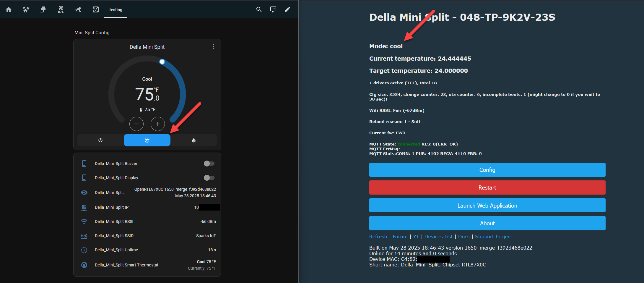The width and height of the screenshot is (644, 283).
Task: Open Della_Mini_Split Uptime entity row
Action: tap(147, 250)
